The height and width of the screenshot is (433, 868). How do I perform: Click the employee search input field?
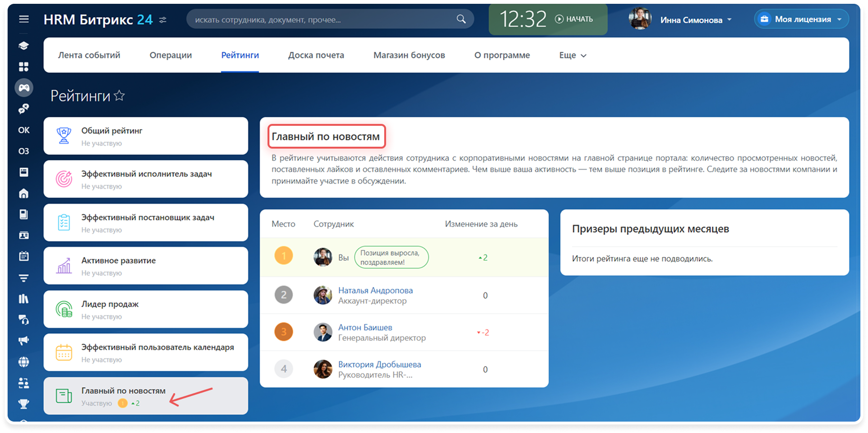click(x=323, y=19)
